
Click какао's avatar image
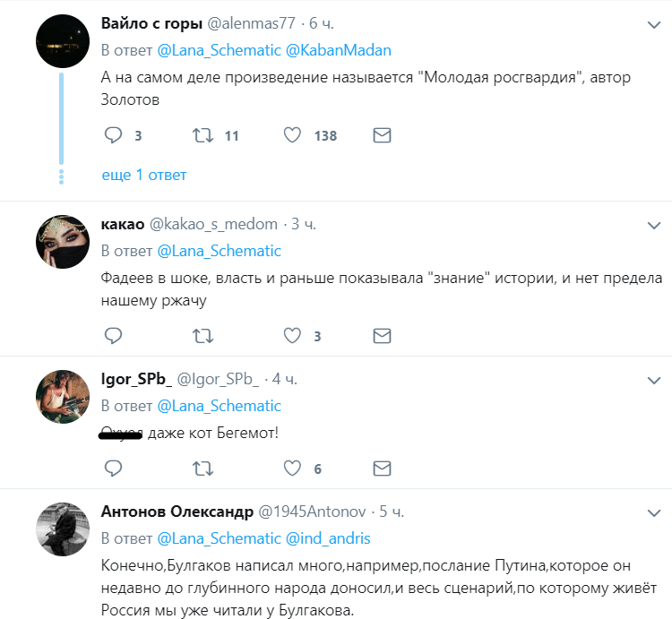[x=61, y=242]
